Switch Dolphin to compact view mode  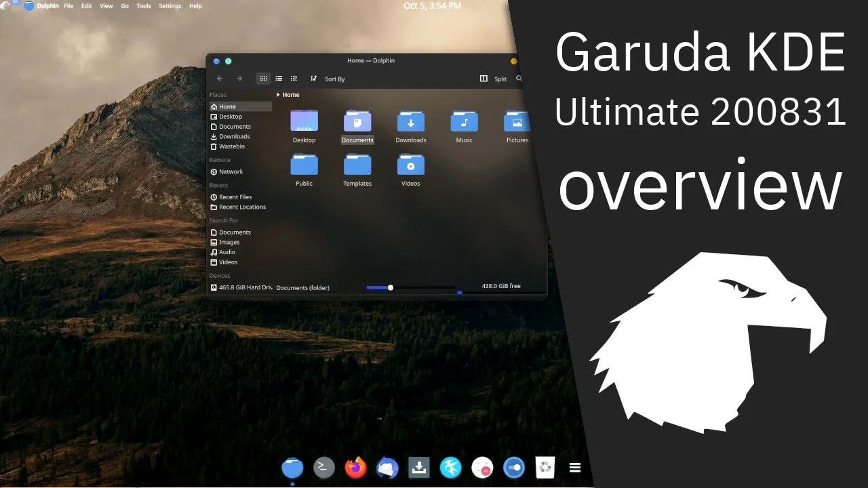pyautogui.click(x=279, y=79)
